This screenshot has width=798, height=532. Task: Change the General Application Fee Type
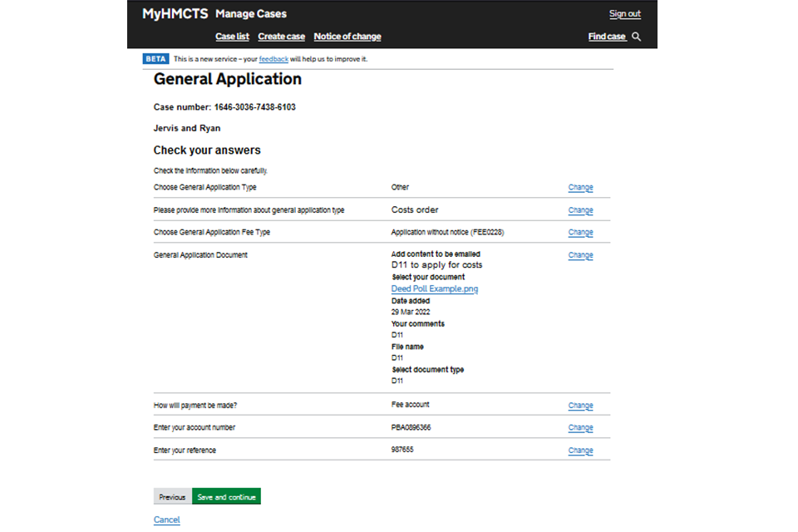pos(580,233)
